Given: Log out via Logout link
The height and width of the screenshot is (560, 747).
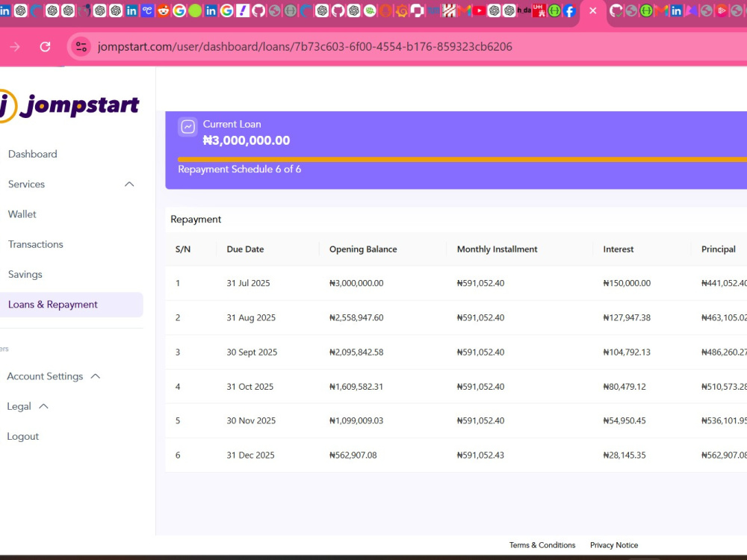Looking at the screenshot, I should point(23,437).
